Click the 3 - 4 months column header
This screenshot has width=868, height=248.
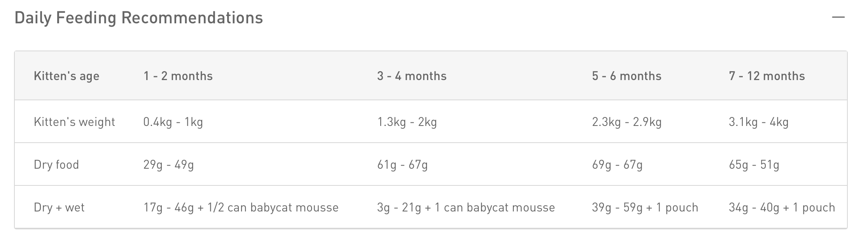(x=412, y=76)
